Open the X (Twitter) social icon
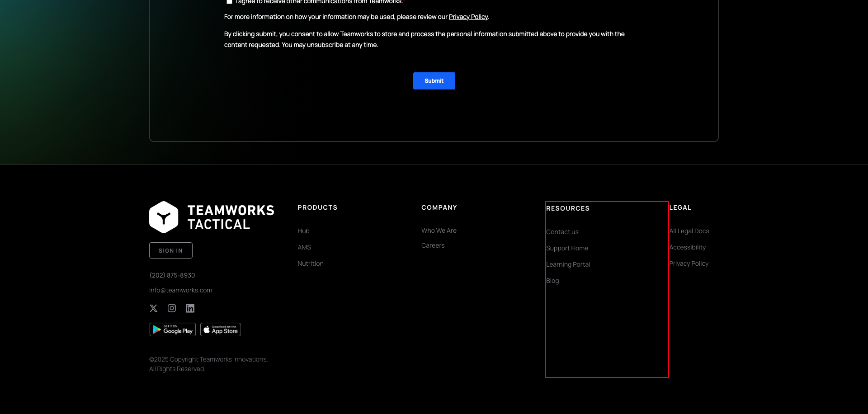The height and width of the screenshot is (414, 868). 153,308
